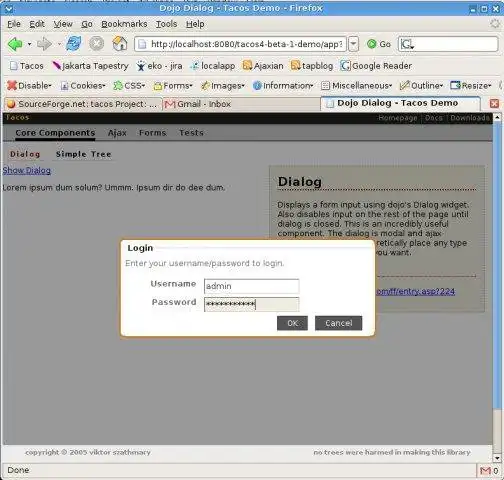The image size is (504, 480).
Task: Focus the URL address bar
Action: (x=240, y=44)
